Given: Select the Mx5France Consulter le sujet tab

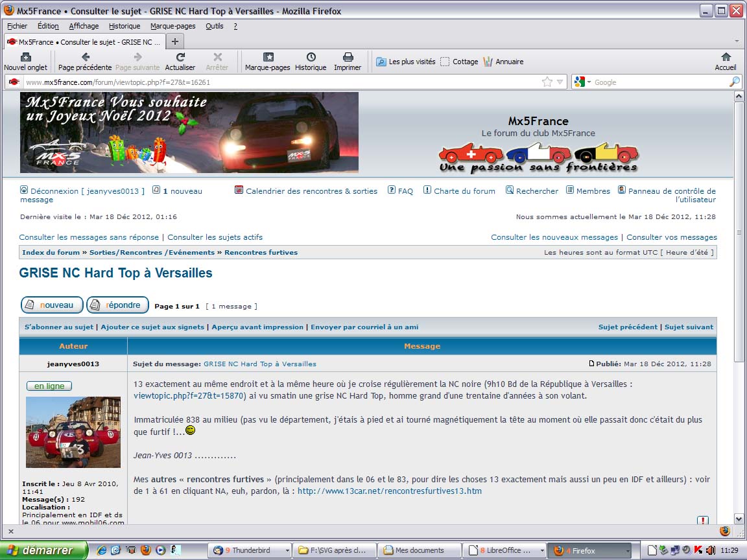Looking at the screenshot, I should click(x=85, y=42).
